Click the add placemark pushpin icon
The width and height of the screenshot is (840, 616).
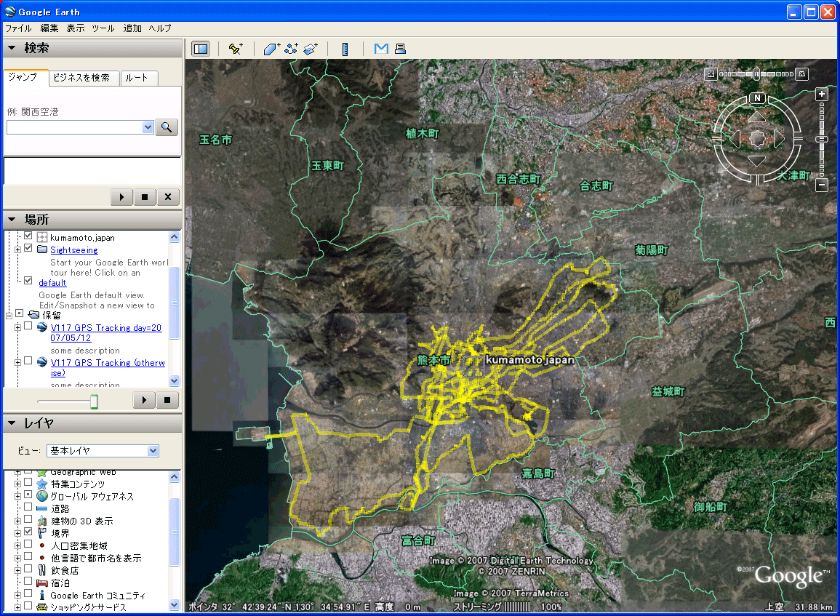[235, 49]
